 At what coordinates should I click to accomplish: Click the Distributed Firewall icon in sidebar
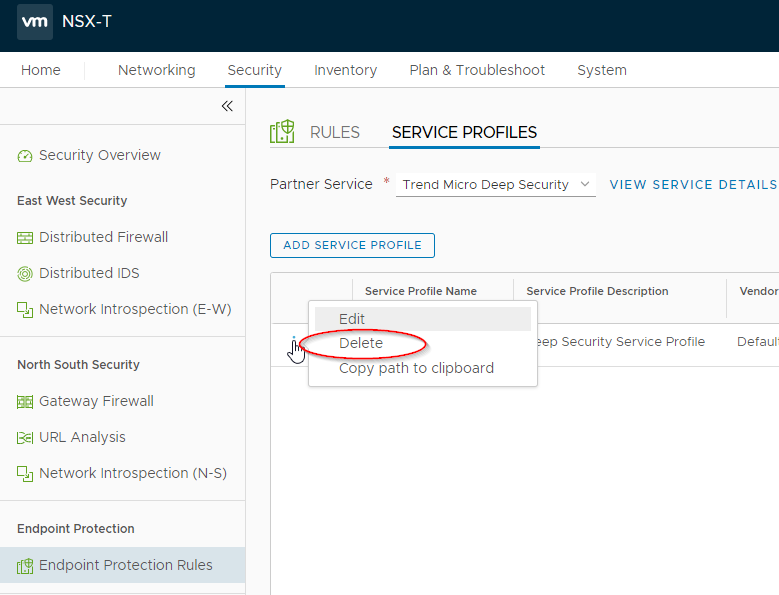(25, 238)
